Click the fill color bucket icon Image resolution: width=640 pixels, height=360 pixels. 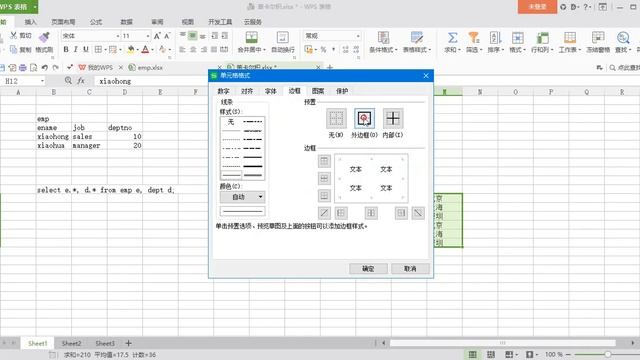point(131,49)
